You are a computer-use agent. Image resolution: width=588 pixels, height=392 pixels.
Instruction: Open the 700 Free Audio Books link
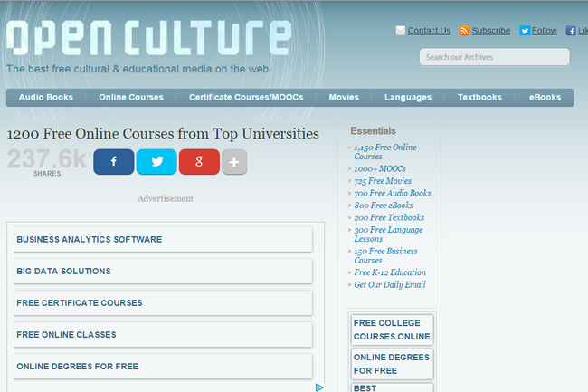pos(393,193)
